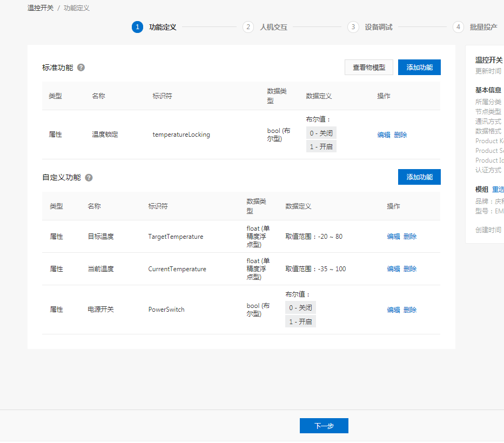This screenshot has width=504, height=443.
Task: Click the 下一步 button
Action: point(324,426)
